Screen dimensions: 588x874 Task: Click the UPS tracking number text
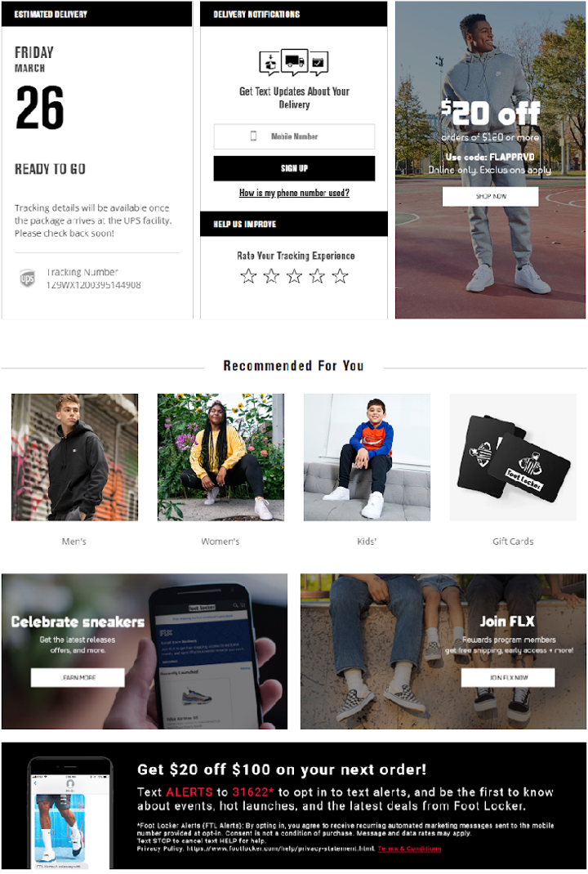pos(94,285)
